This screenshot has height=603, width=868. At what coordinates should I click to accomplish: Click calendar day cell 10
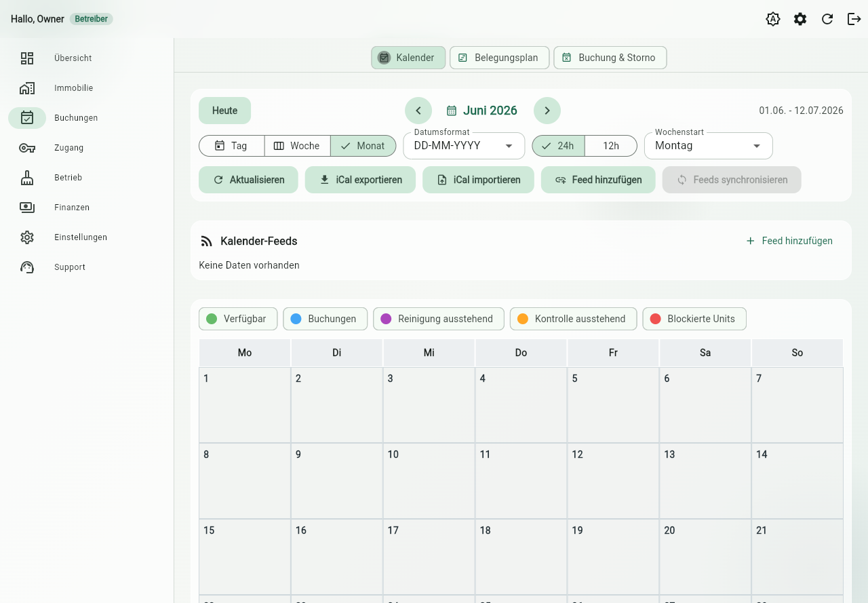[429, 481]
